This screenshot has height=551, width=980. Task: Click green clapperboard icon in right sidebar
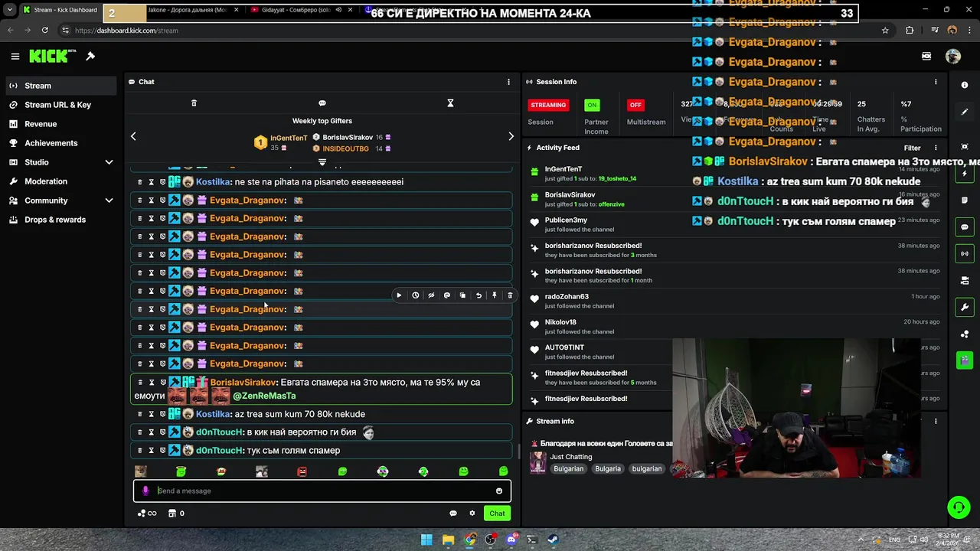click(965, 360)
